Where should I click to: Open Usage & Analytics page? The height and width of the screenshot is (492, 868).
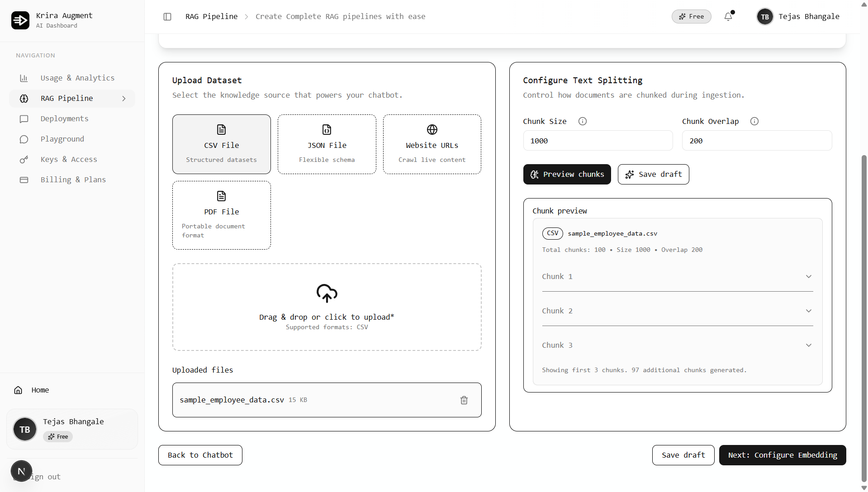click(72, 78)
